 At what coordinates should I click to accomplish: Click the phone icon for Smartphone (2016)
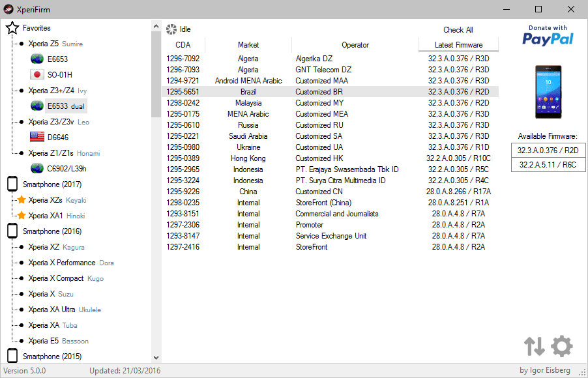(12, 231)
